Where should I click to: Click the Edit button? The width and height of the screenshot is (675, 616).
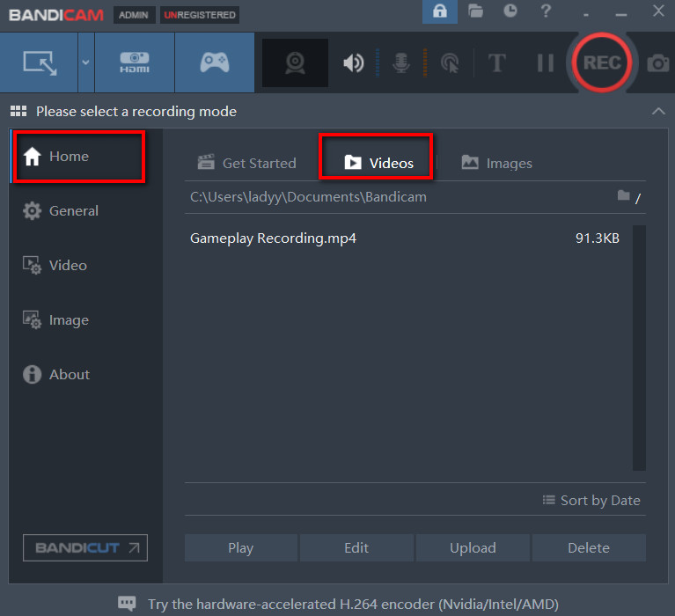[356, 547]
